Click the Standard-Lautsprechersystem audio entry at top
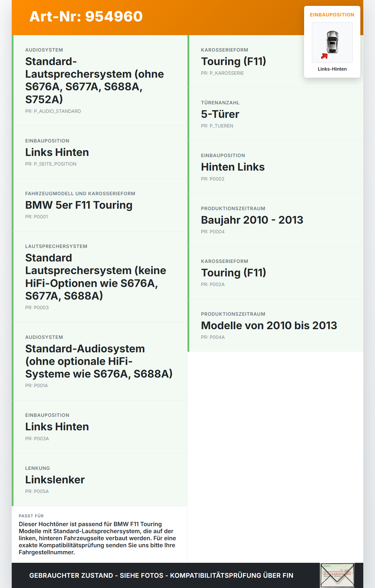Screen dimensions: 375x588 tap(94, 80)
